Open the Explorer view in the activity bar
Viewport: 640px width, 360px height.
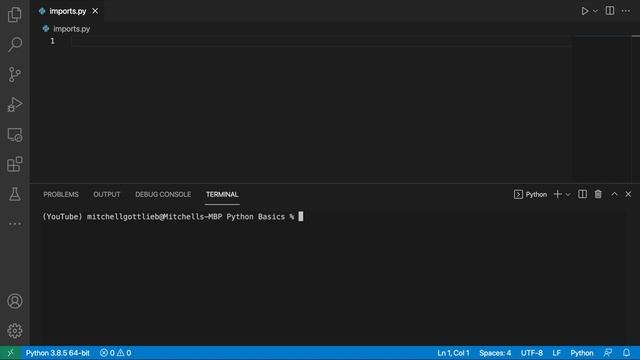(15, 15)
